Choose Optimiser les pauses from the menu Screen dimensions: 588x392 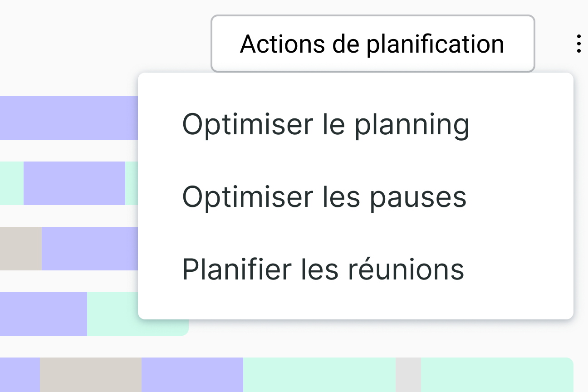[x=324, y=196]
